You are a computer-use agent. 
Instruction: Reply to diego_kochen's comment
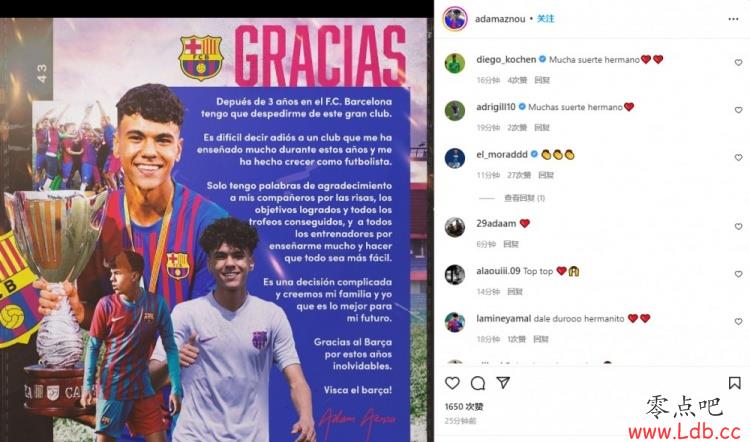541,80
